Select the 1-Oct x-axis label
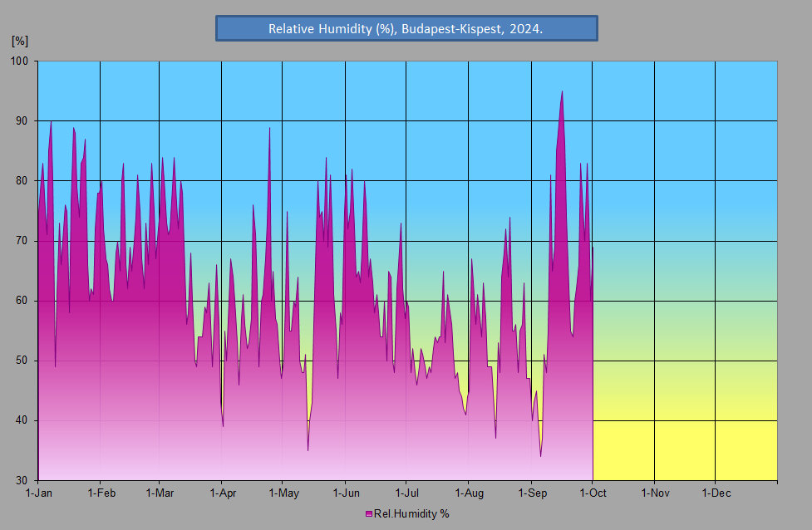This screenshot has width=812, height=530. click(x=593, y=493)
